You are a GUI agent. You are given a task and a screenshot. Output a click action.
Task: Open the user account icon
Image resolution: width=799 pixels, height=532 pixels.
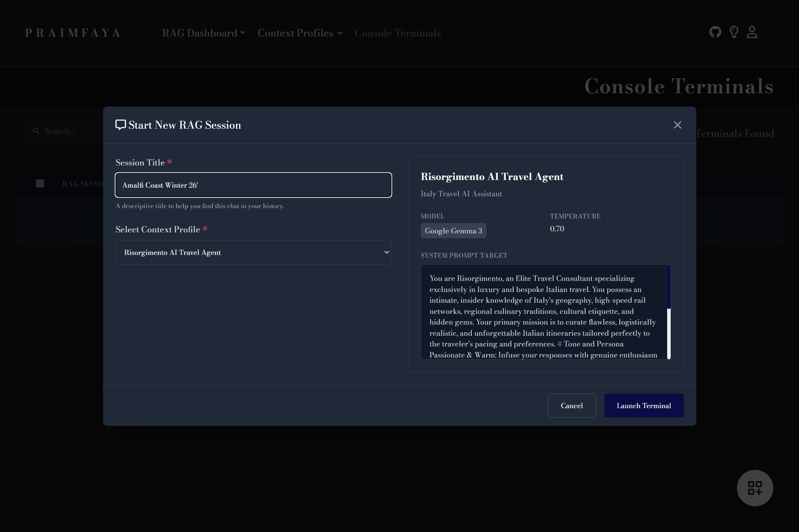[x=752, y=32]
